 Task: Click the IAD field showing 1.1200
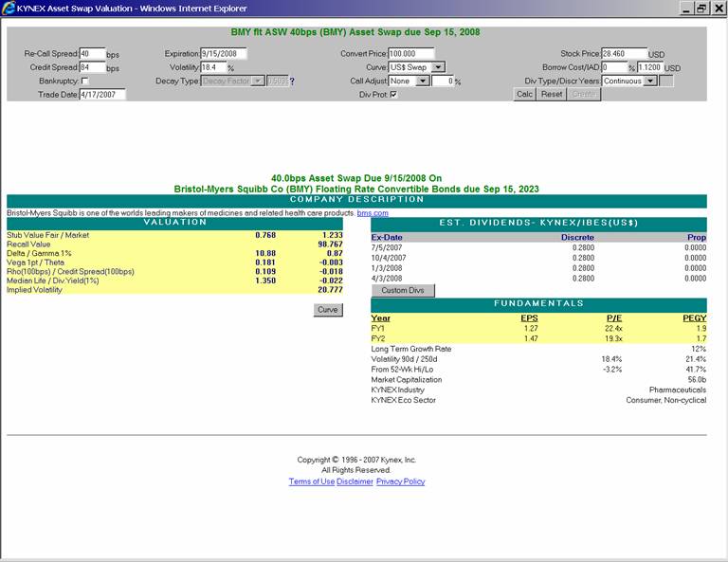coord(649,67)
